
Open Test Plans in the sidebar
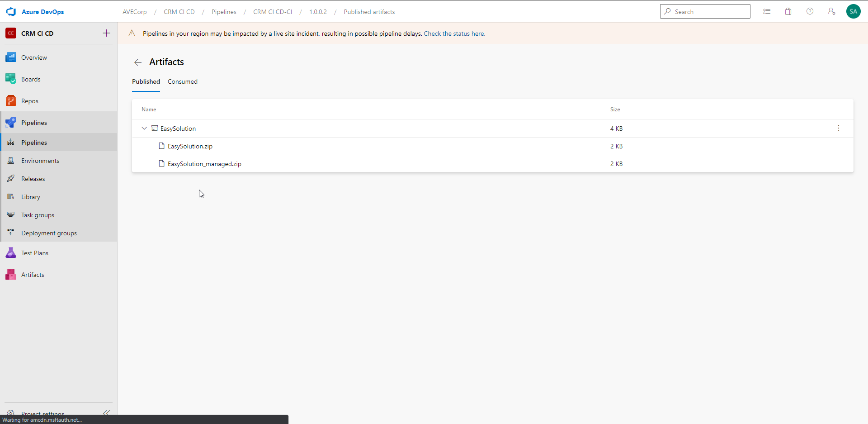(x=59, y=253)
